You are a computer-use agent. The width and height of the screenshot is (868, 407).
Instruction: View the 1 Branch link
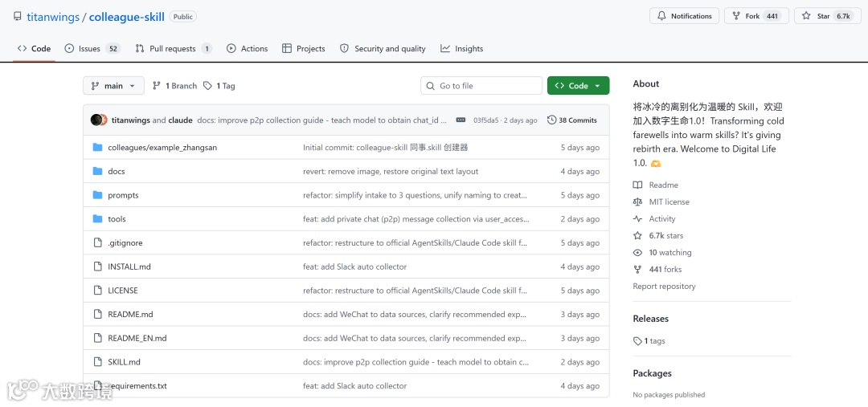(x=174, y=86)
